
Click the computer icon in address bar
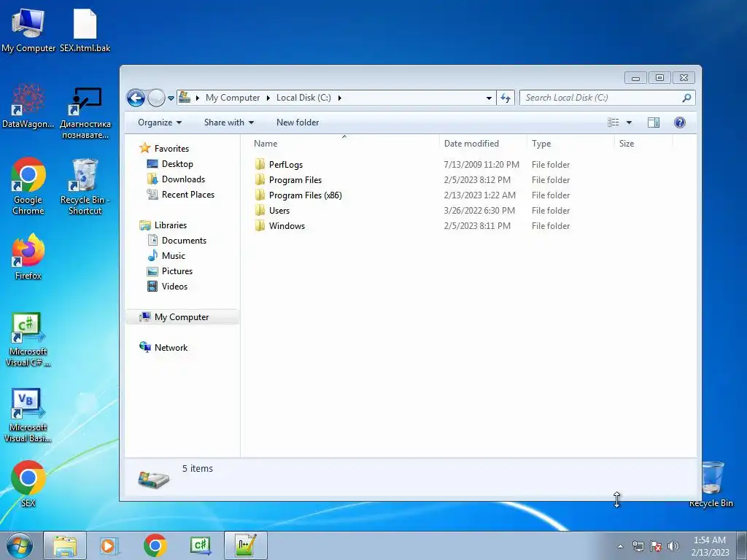[185, 98]
